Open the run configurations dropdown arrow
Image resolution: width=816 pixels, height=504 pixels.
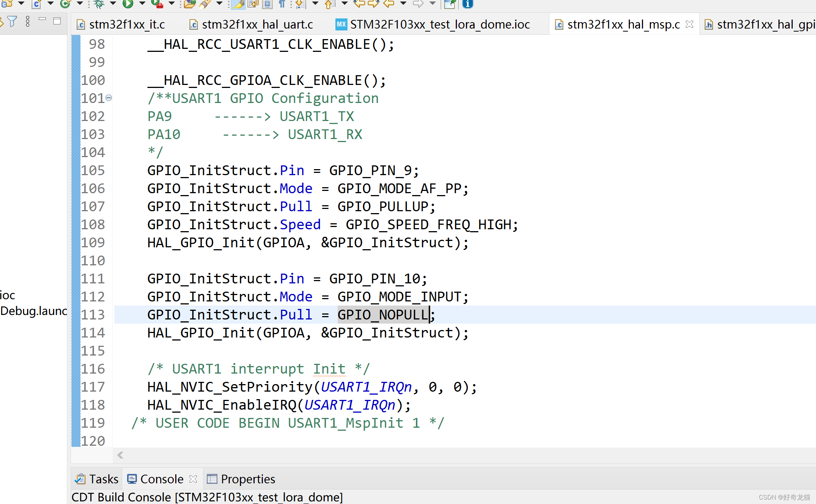(142, 4)
